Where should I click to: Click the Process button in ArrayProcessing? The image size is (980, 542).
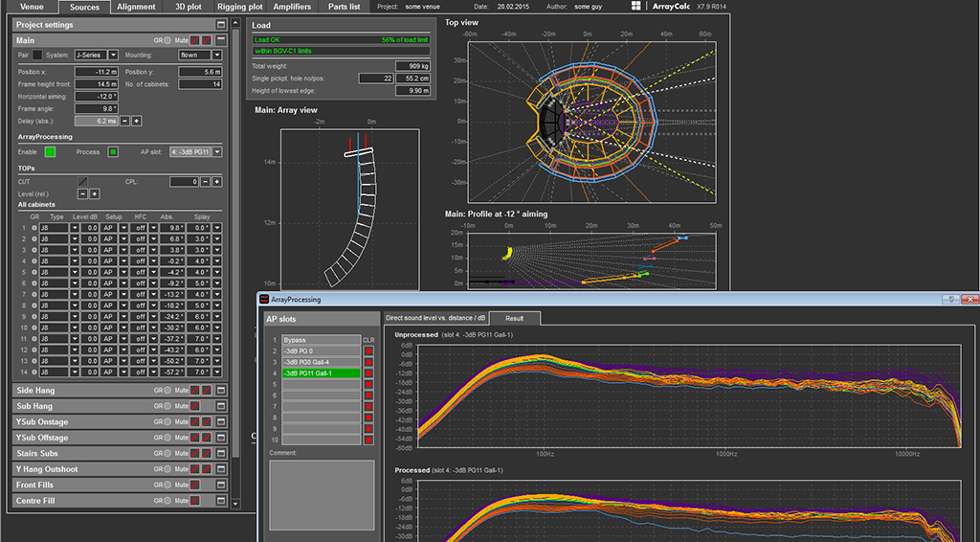pos(112,151)
